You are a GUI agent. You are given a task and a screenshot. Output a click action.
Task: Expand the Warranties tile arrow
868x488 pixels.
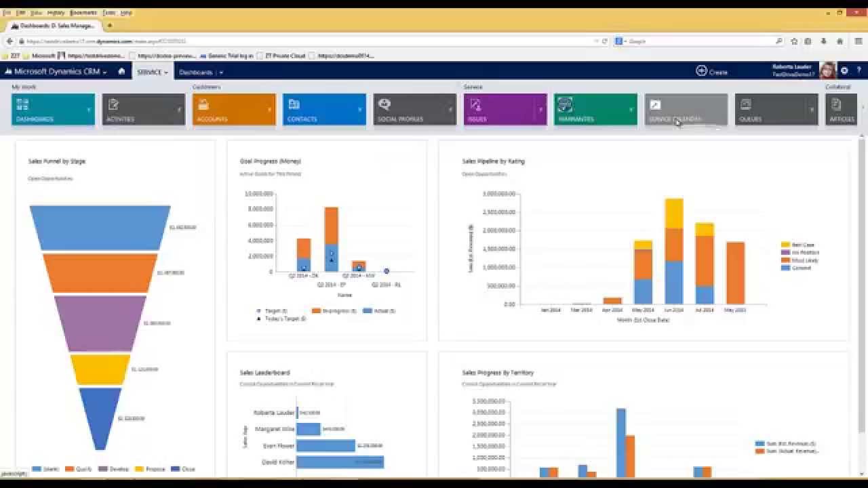pyautogui.click(x=631, y=110)
